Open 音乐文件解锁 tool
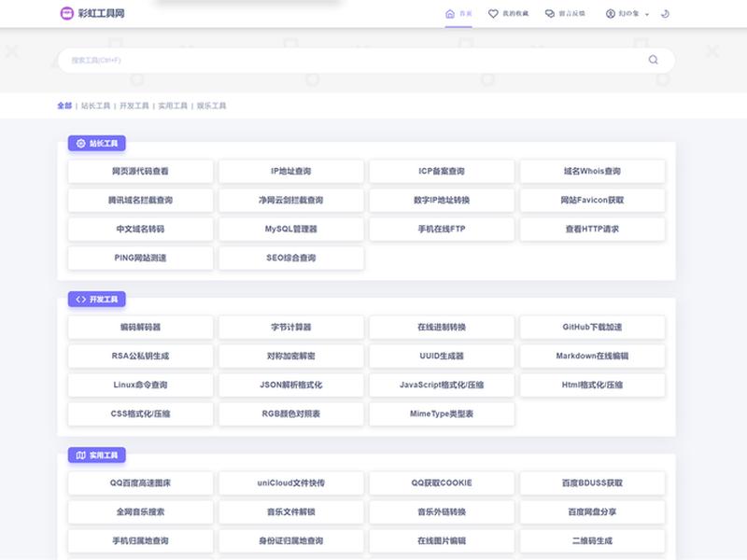747x560 pixels. tap(291, 512)
